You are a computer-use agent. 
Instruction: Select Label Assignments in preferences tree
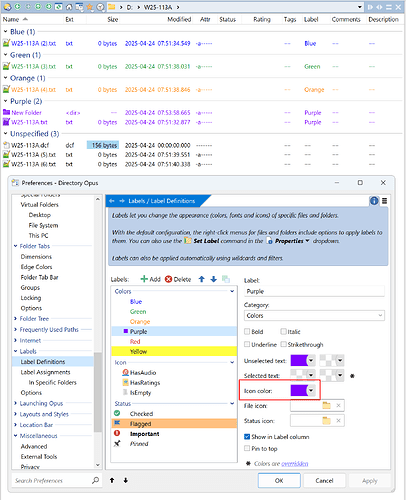tap(45, 372)
